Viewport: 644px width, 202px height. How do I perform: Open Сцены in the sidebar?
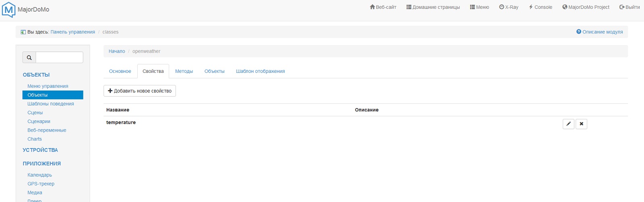[35, 113]
